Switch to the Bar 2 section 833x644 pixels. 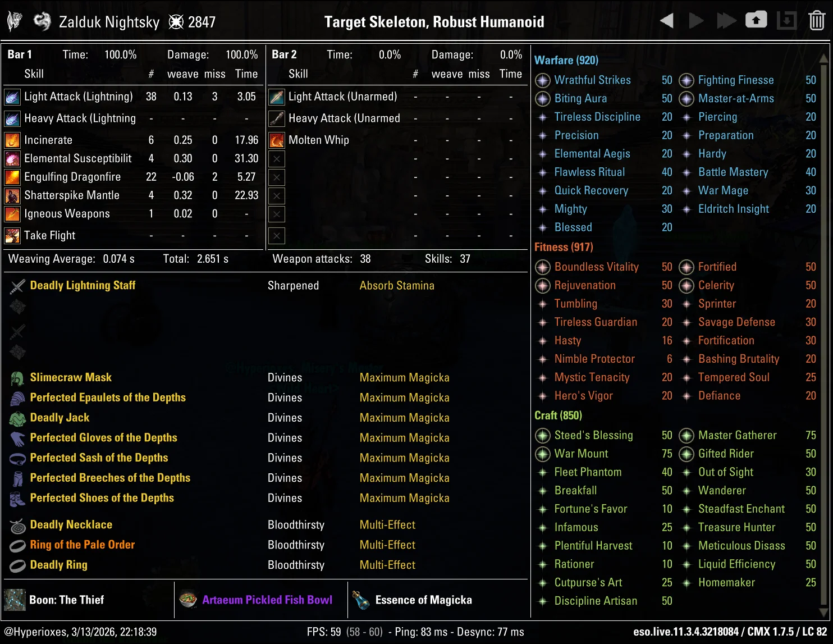[285, 54]
